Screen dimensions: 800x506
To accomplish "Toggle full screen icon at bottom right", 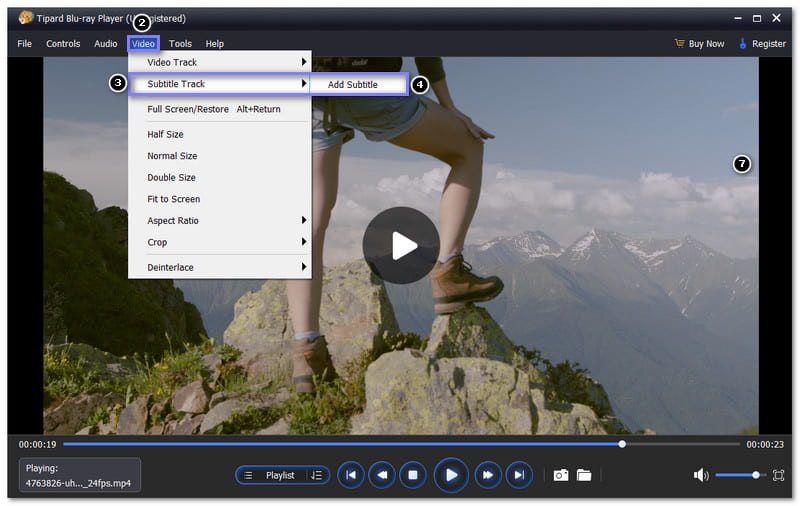I will pos(778,475).
